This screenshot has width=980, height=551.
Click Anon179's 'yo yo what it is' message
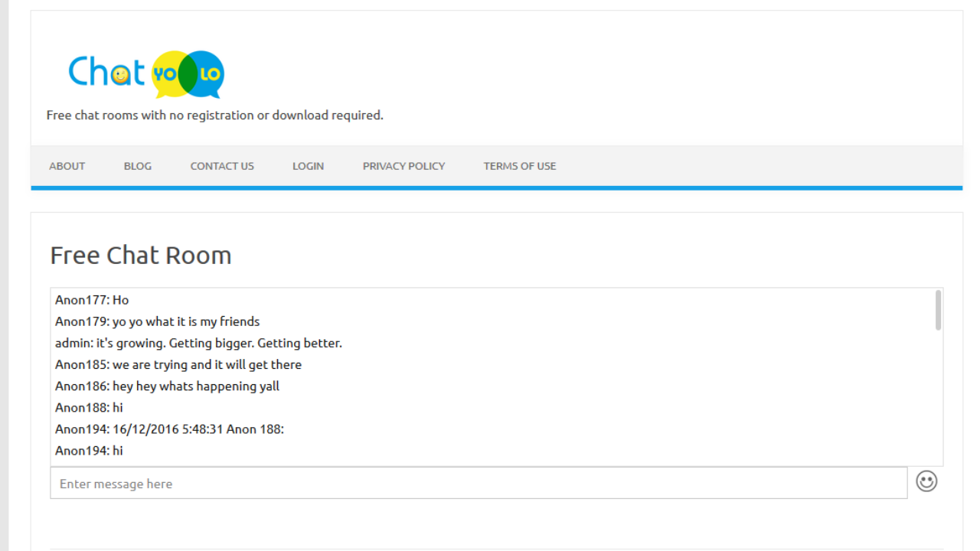tap(157, 321)
